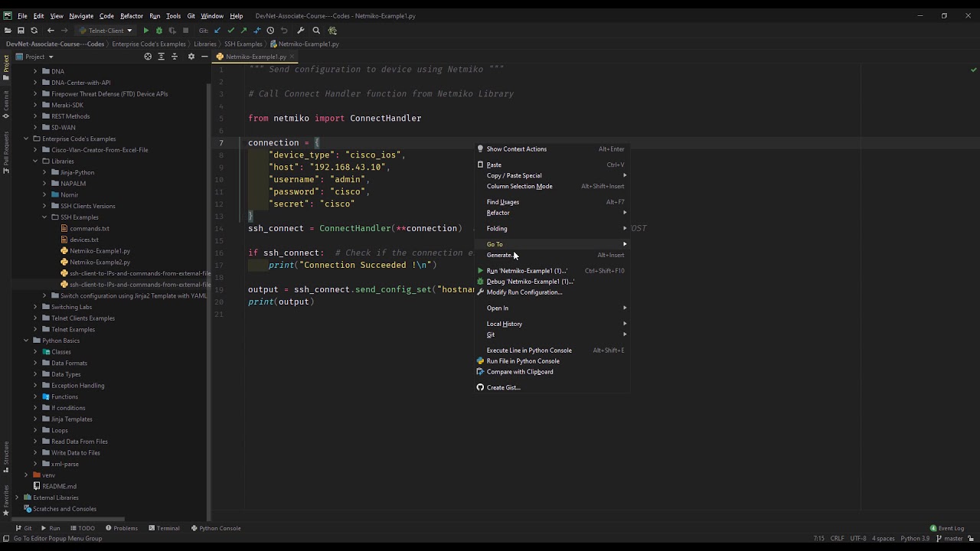Image resolution: width=980 pixels, height=551 pixels.
Task: Choose Create Gist... from context menu
Action: pos(551,387)
